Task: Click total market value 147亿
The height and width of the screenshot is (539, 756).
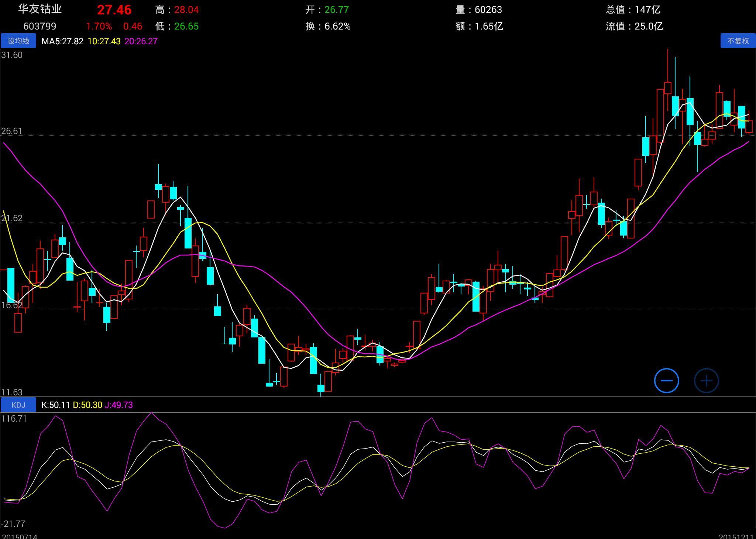Action: click(x=647, y=10)
